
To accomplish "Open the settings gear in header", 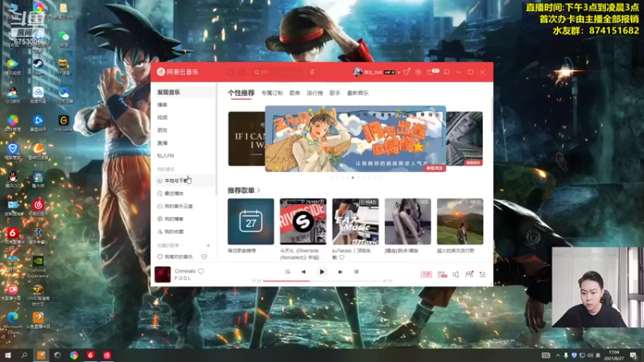I will [x=418, y=72].
